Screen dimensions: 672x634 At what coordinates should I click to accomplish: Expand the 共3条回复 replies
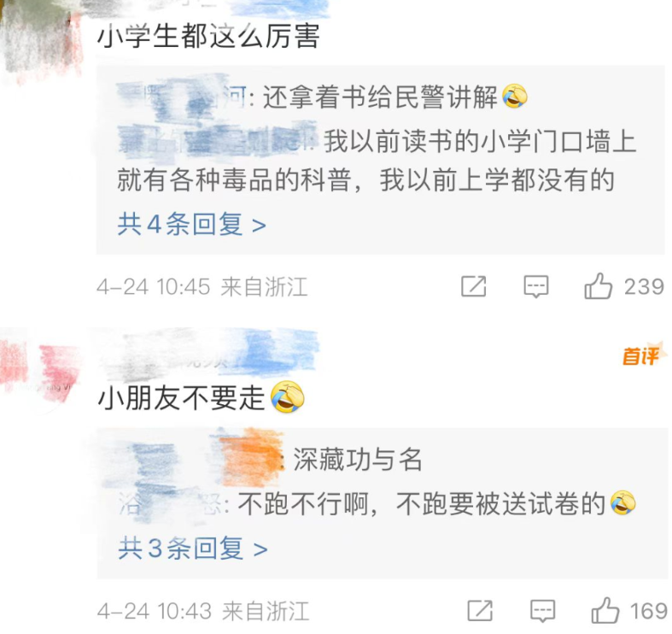193,549
